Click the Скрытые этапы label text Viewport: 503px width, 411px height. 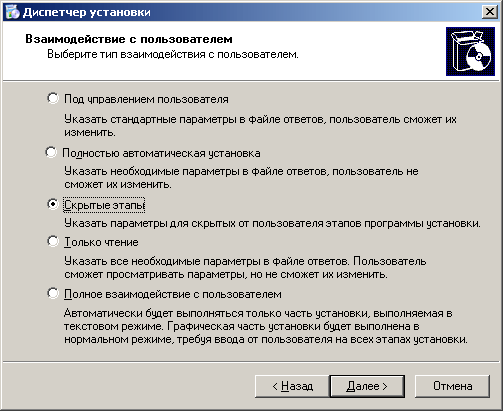click(104, 205)
